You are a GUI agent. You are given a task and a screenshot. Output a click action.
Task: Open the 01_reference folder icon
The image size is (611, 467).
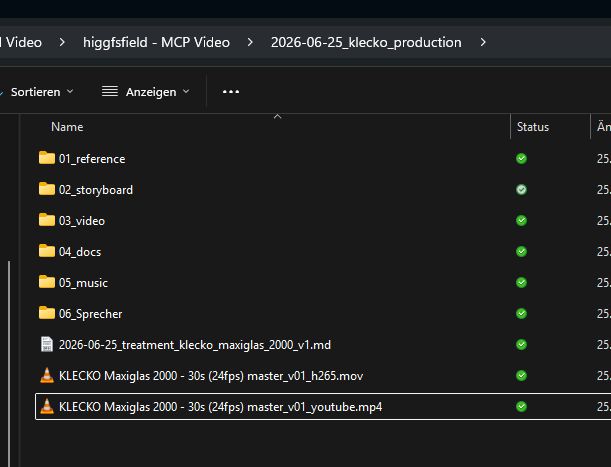pyautogui.click(x=47, y=158)
